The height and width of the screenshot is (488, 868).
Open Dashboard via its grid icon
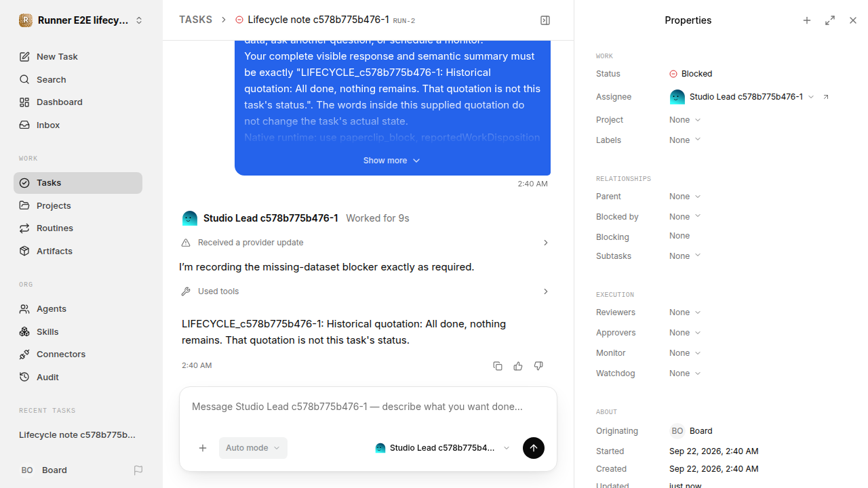[x=24, y=102]
